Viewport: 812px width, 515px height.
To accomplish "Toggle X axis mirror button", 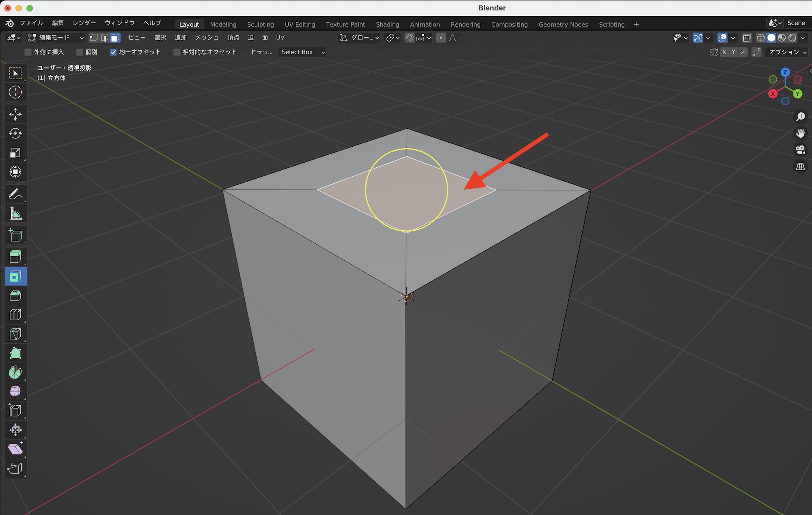I will [724, 52].
